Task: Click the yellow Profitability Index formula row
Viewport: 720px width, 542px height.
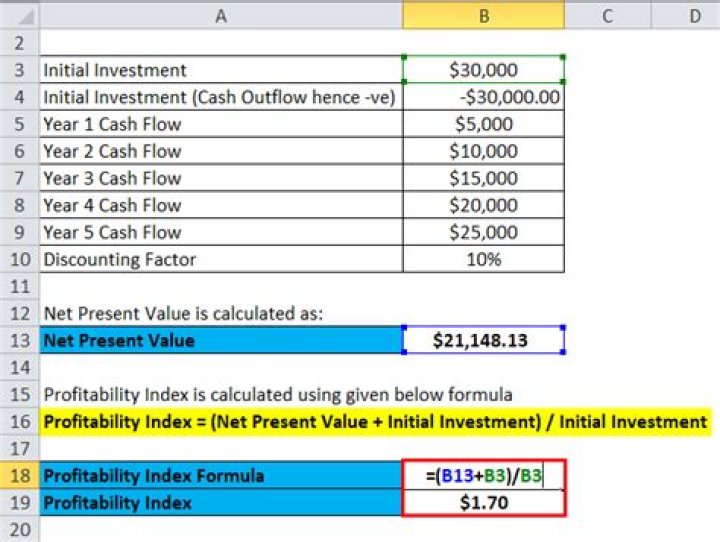Action: (x=375, y=422)
